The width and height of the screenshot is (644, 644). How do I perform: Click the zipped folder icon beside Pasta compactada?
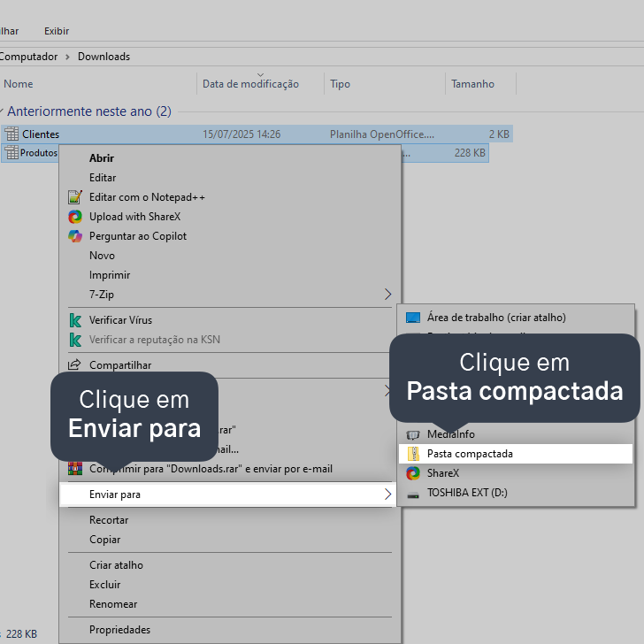click(x=413, y=454)
